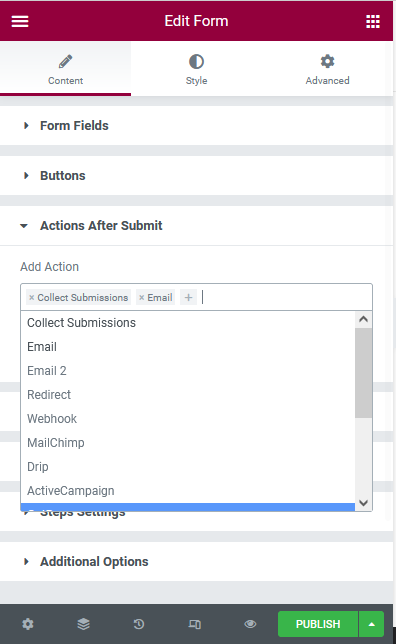Viewport: 396px width, 644px height.
Task: Open the save options arrow beside Publish
Action: 371,624
